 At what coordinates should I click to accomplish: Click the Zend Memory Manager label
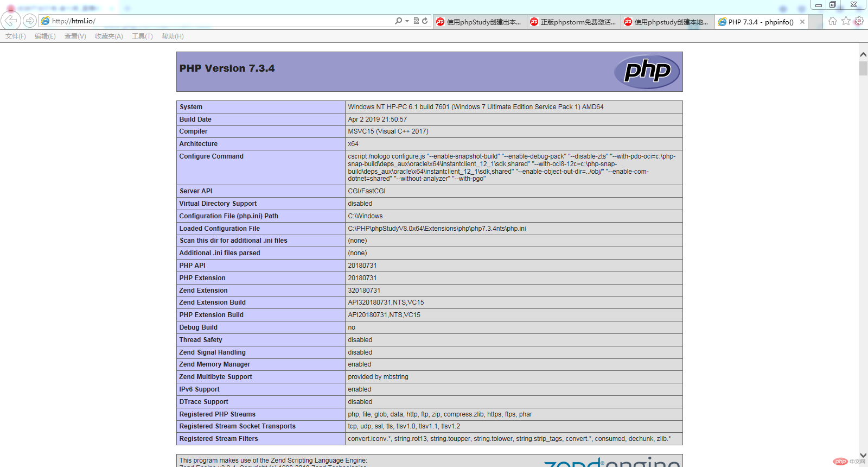[x=214, y=364]
